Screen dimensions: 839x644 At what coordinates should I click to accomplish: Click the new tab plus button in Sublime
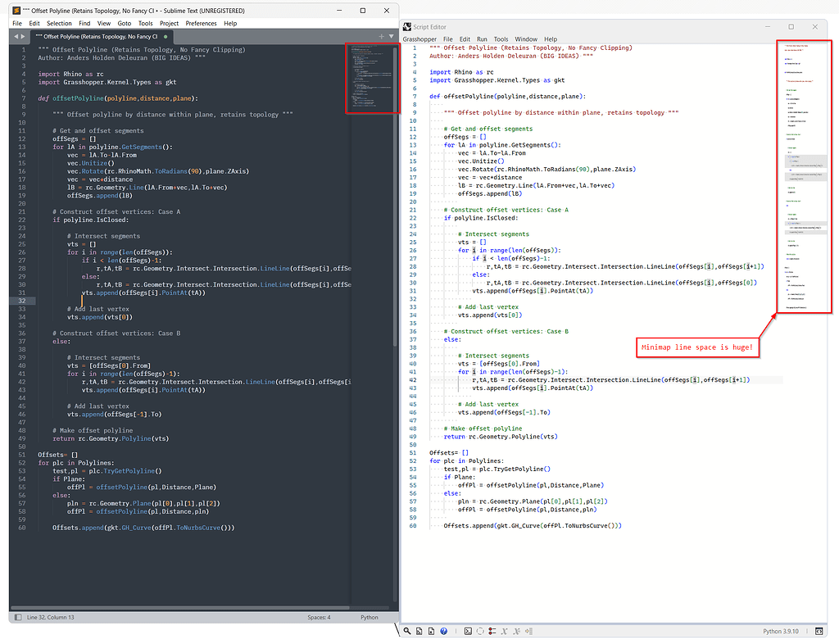382,36
